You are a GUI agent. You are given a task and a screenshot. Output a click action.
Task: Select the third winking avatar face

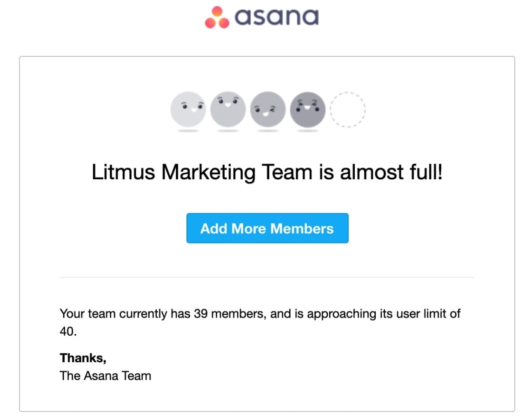(268, 109)
